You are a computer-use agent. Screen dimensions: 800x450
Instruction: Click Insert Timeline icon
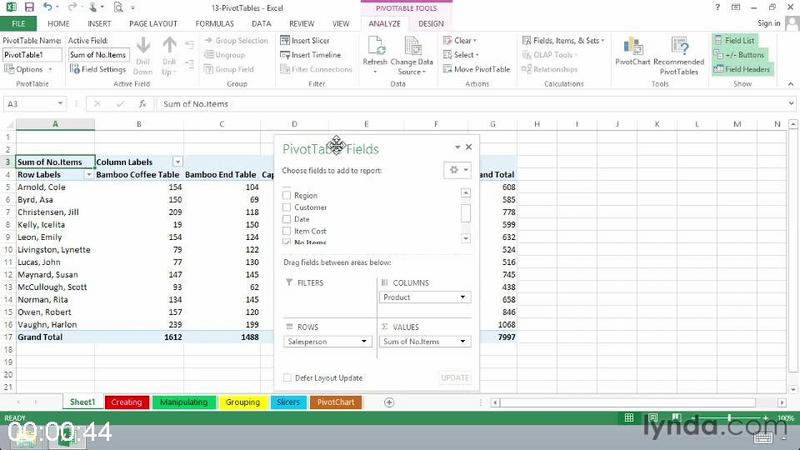coord(285,55)
